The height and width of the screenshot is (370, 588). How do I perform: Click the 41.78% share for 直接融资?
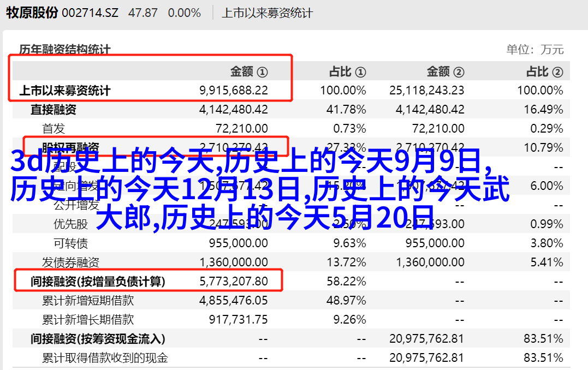(346, 110)
